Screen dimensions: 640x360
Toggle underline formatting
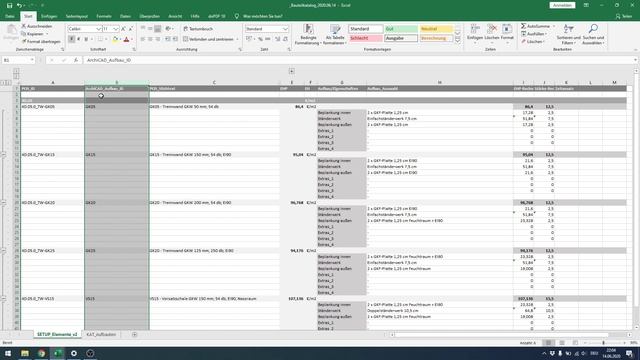(86, 39)
